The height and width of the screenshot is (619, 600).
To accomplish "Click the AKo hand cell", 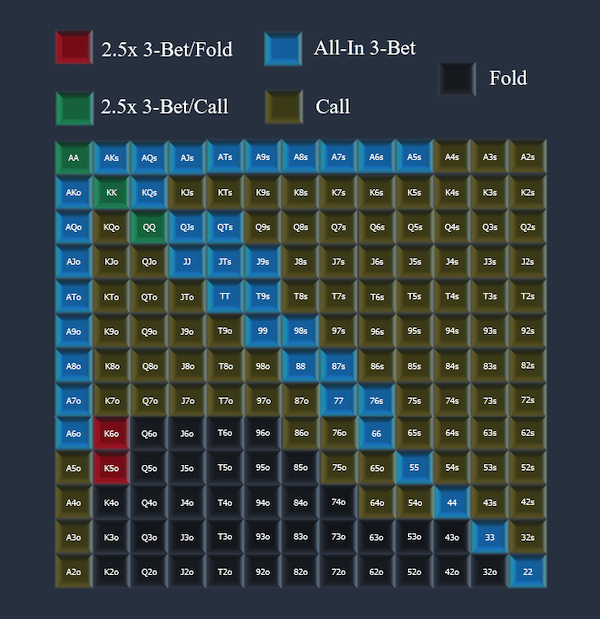I will tap(74, 192).
